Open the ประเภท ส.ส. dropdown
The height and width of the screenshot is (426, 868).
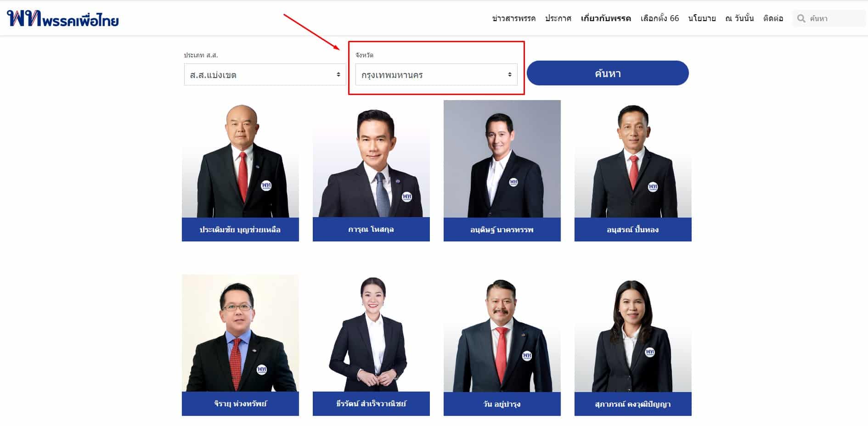pyautogui.click(x=265, y=74)
